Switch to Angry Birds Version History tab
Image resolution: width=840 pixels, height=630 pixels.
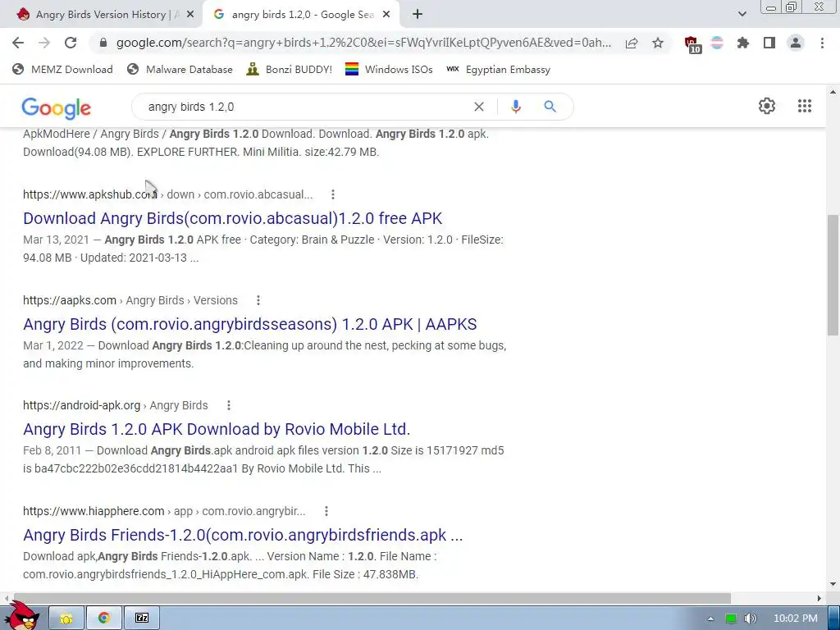(x=102, y=15)
